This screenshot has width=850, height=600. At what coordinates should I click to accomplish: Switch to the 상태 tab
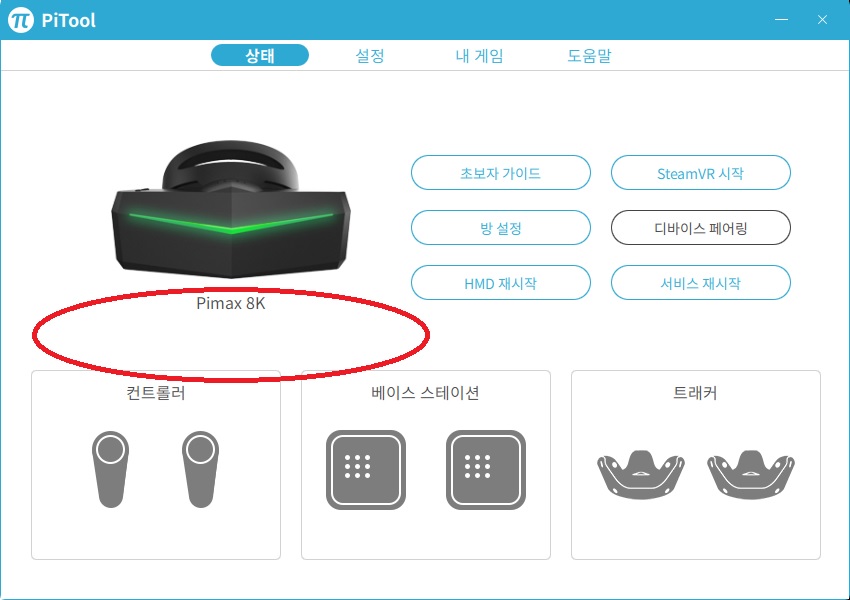click(x=260, y=55)
